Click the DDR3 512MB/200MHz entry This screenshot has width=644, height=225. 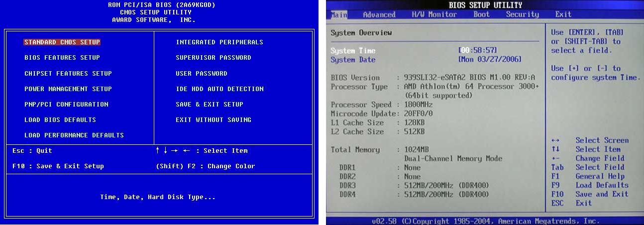pos(446,186)
